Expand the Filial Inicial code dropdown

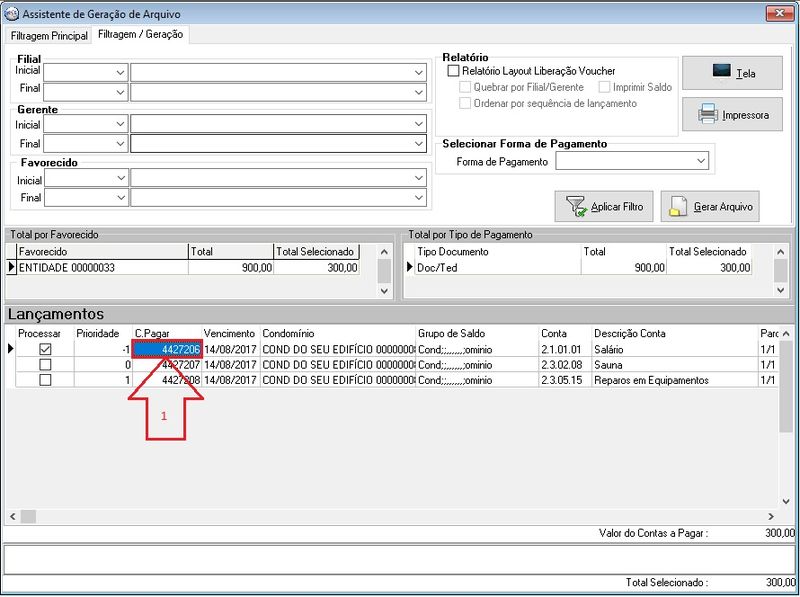click(x=120, y=73)
